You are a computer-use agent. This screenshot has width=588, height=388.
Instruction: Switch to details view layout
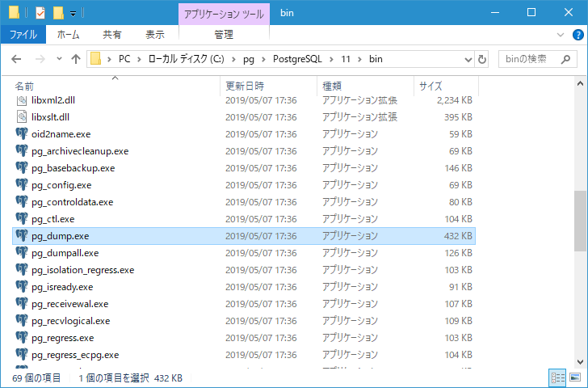click(557, 377)
